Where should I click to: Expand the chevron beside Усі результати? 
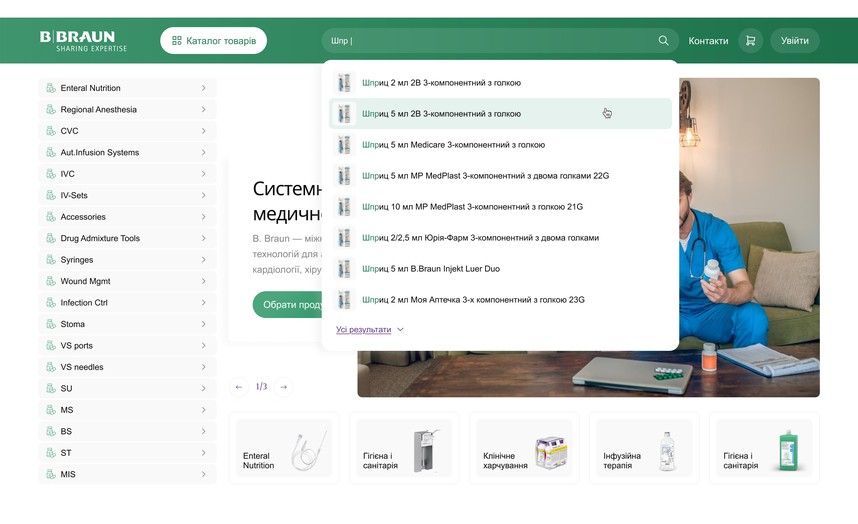(400, 329)
